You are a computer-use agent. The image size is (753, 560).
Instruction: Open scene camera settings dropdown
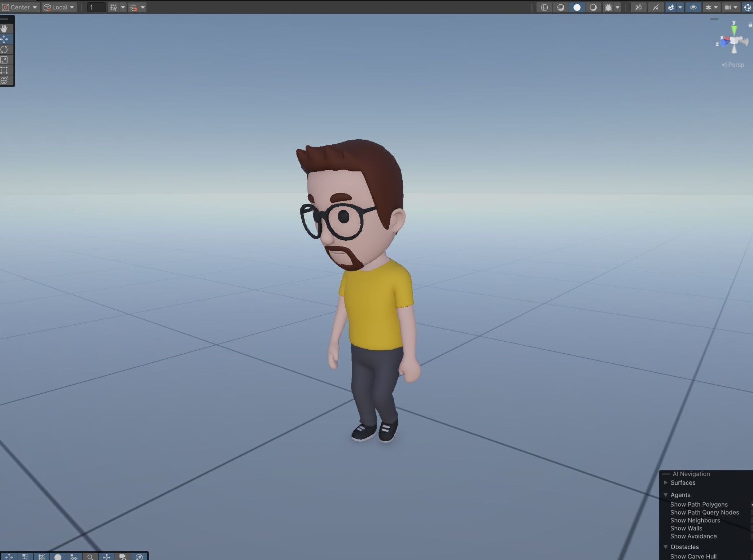click(x=731, y=7)
